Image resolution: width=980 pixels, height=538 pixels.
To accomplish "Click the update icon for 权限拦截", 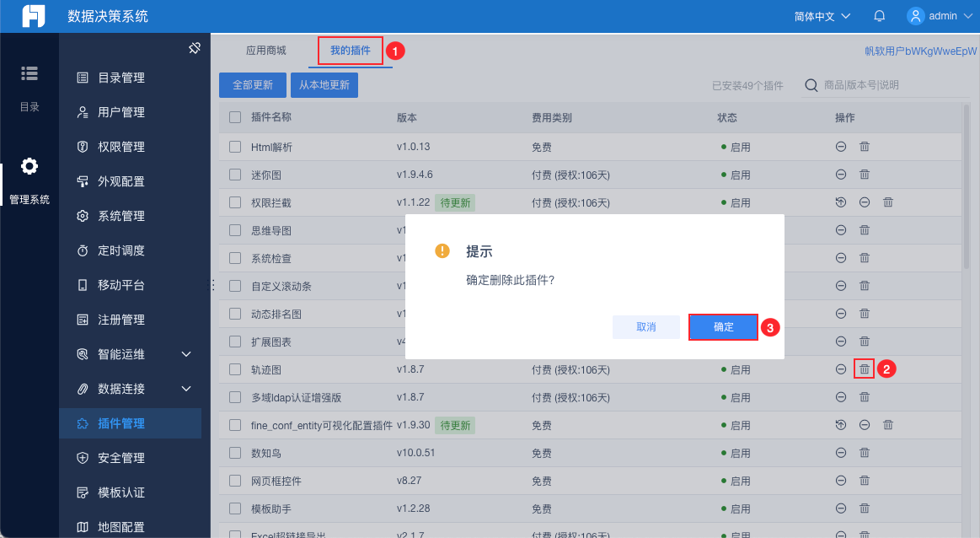I will point(841,202).
